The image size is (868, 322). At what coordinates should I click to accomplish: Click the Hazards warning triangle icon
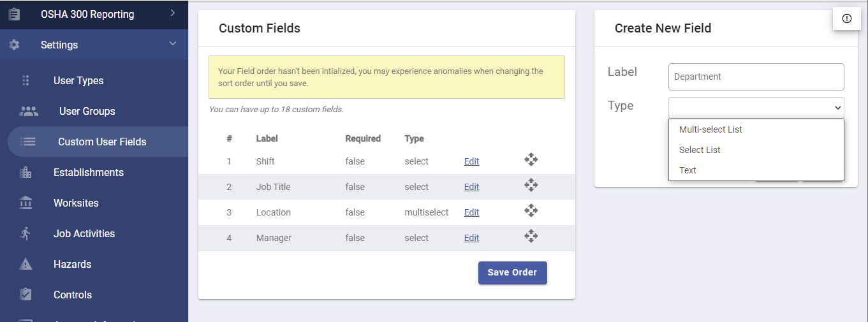click(x=26, y=264)
